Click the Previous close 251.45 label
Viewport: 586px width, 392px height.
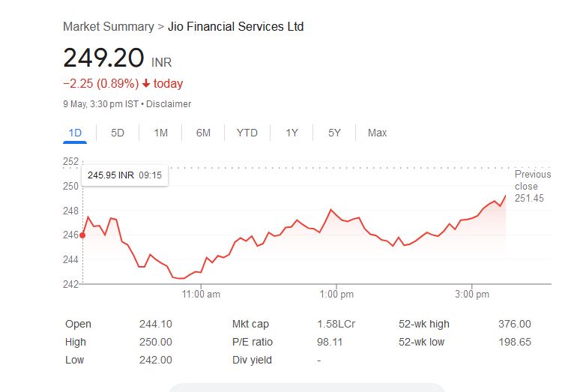point(532,186)
